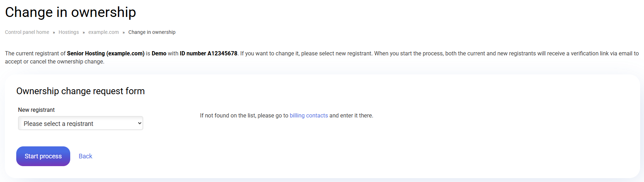
Task: Click the current 'Change in ownership' breadcrumb
Action: pos(152,32)
